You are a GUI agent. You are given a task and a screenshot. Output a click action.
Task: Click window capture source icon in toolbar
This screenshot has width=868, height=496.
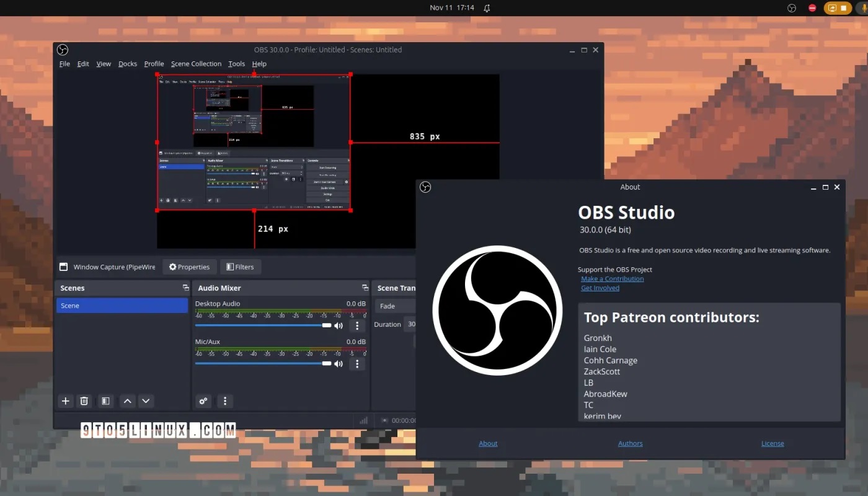pos(63,267)
